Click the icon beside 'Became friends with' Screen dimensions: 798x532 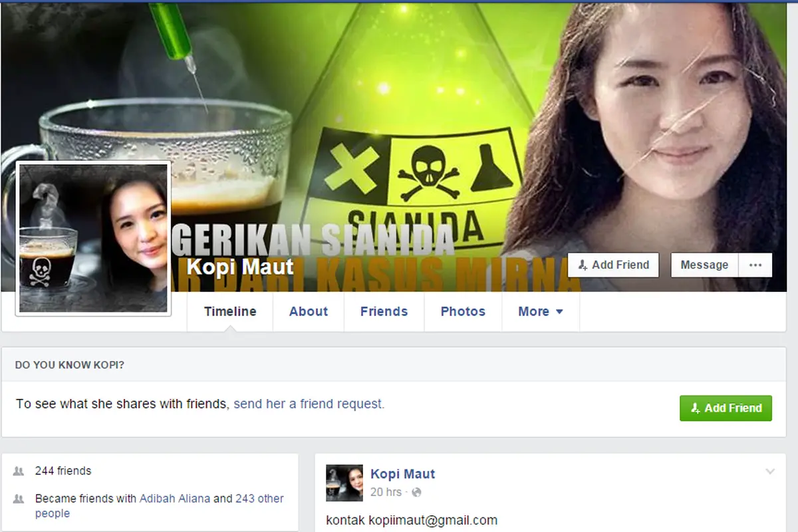click(x=19, y=499)
